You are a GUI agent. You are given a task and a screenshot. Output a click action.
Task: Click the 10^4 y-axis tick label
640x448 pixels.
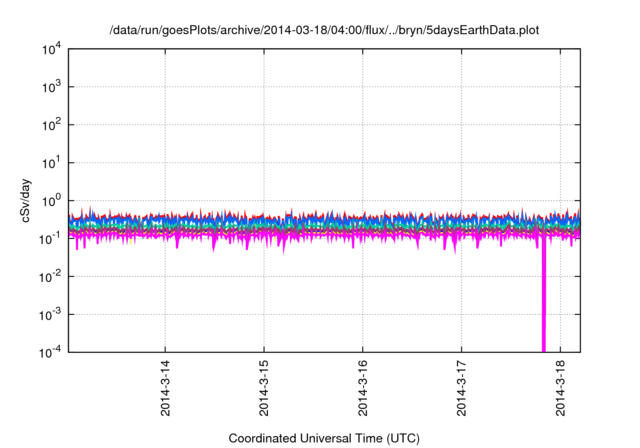[51, 49]
